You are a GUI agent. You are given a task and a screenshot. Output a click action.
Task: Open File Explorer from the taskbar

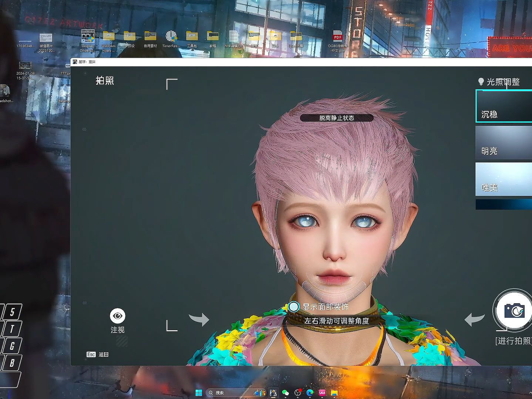334,393
